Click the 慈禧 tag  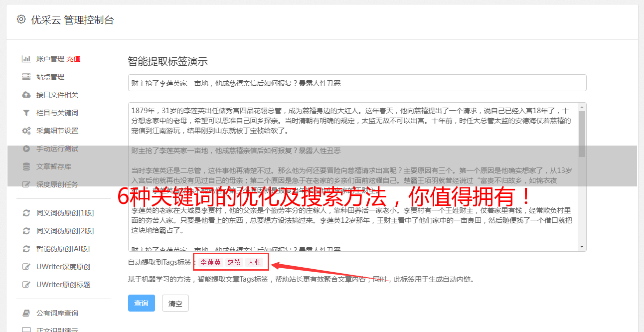coord(234,262)
